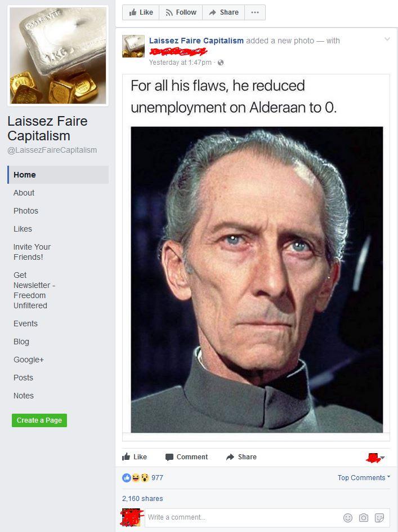Open the large page profile picture of metal bars
This screenshot has height=532, width=398.
pos(58,56)
